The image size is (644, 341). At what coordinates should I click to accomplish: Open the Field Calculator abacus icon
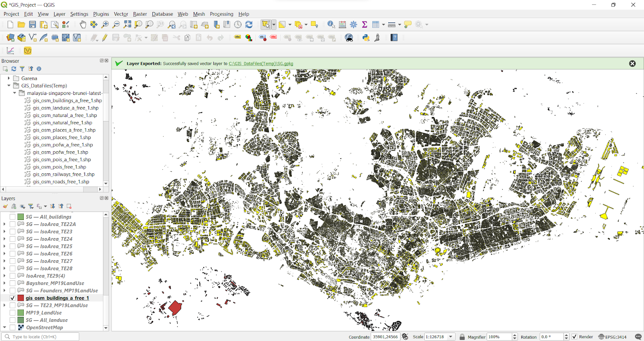[x=342, y=25]
